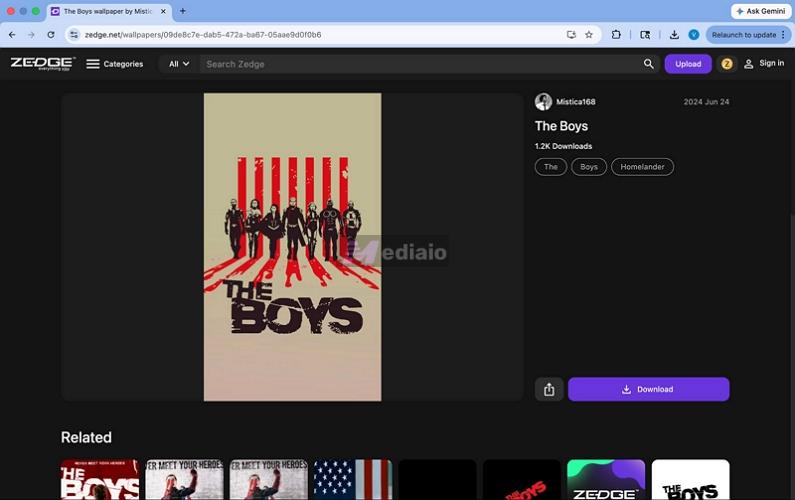Download The Boys wallpaper
This screenshot has width=795, height=500.
point(648,389)
